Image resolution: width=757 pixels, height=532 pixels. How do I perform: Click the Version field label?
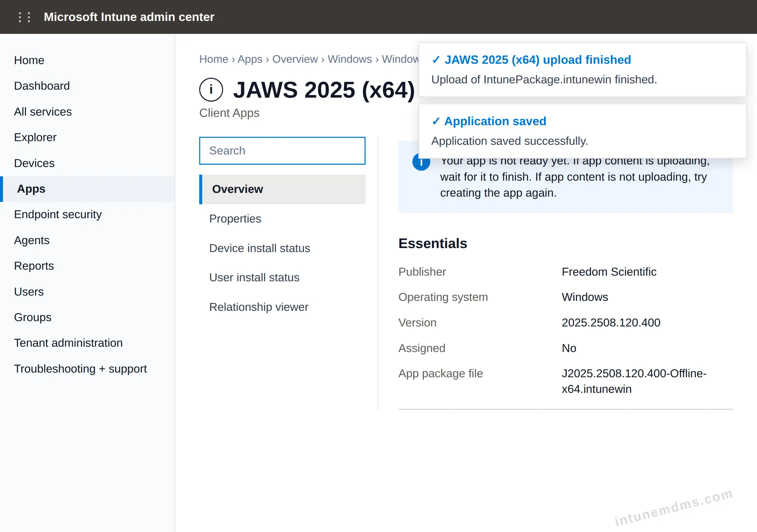tap(417, 322)
